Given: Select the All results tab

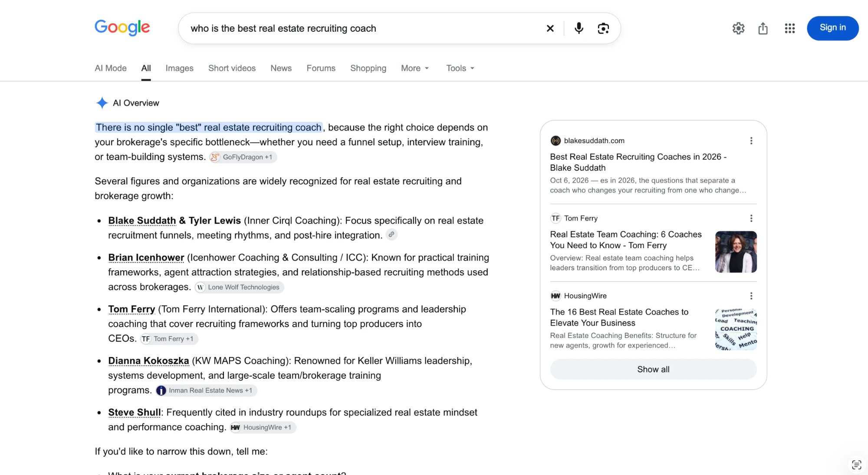Looking at the screenshot, I should [146, 68].
